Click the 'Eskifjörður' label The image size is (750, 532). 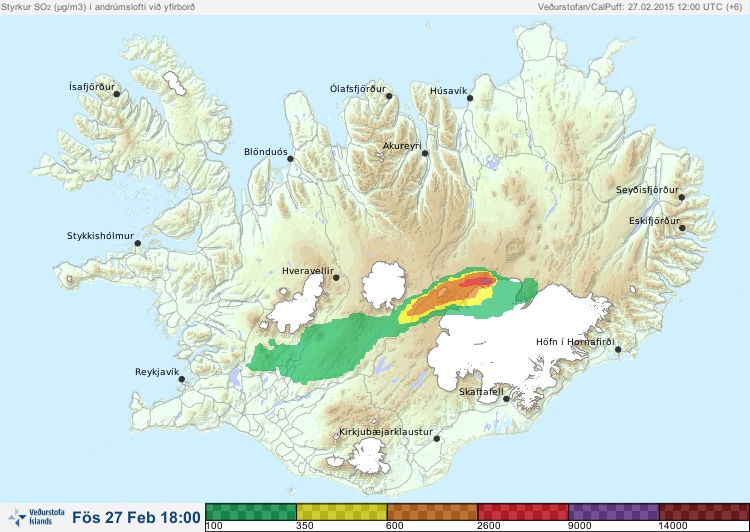[x=654, y=221]
